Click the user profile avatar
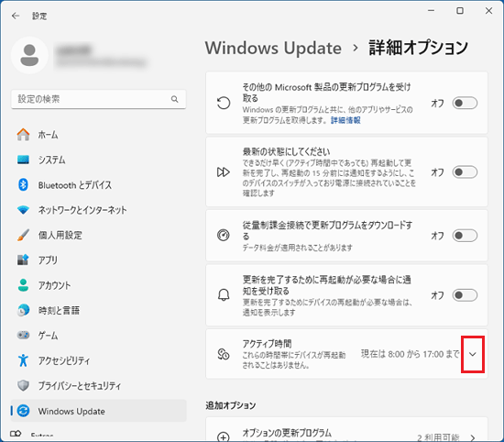Viewport: 504px width, 442px height. 29,55
